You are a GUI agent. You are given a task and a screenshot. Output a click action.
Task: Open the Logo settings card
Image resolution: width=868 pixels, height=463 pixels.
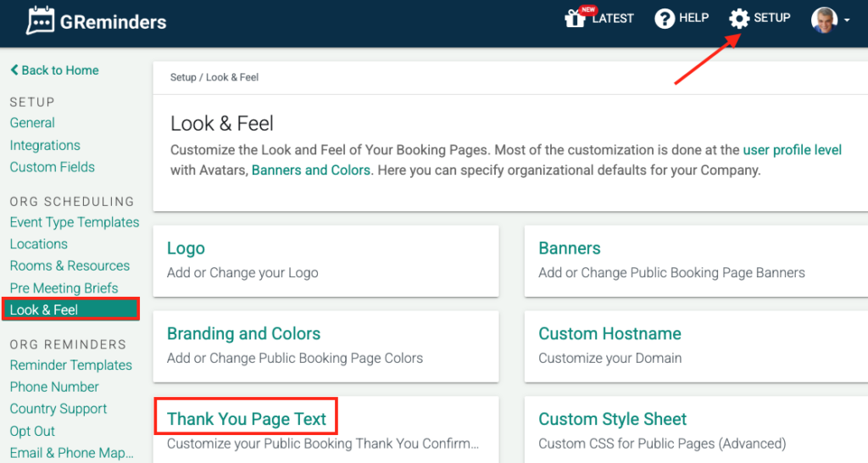tap(186, 248)
